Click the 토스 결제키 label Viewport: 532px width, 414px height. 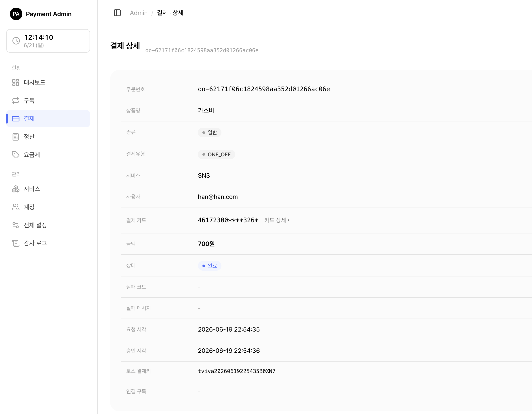coord(138,371)
